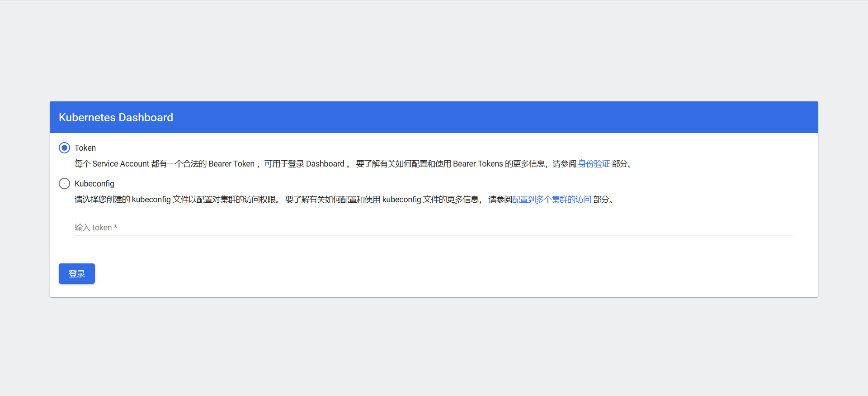Click the Token option label text

click(85, 148)
